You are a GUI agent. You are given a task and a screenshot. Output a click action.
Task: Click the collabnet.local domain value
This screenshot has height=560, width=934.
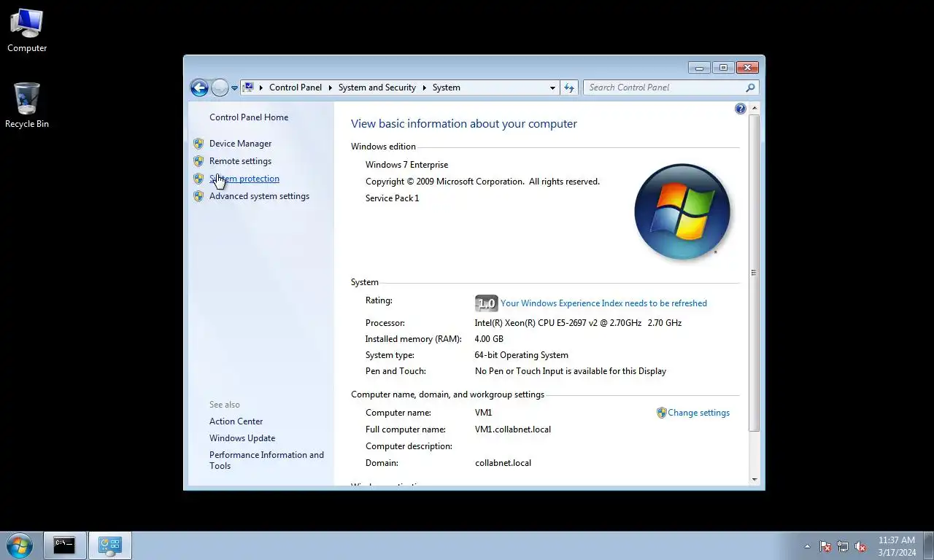[503, 463]
